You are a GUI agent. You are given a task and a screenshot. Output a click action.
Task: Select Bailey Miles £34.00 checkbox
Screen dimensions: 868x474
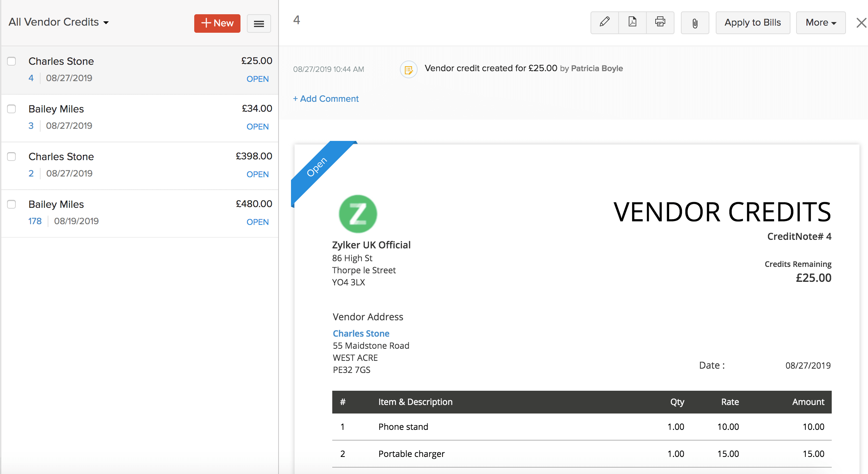click(x=12, y=109)
